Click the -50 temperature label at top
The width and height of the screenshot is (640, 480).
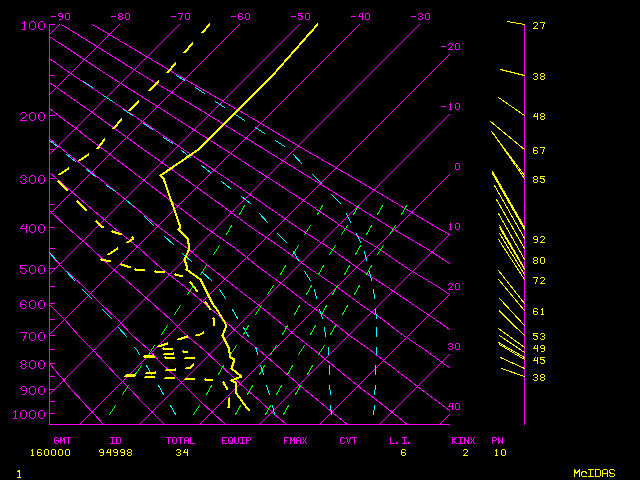[x=300, y=16]
